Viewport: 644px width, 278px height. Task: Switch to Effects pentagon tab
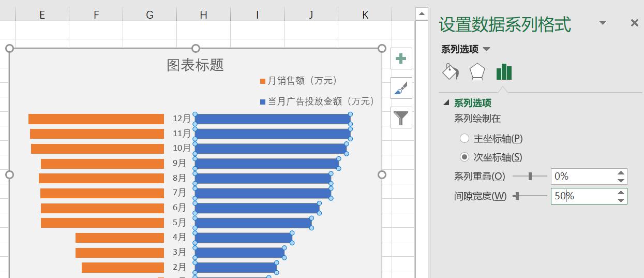[477, 72]
